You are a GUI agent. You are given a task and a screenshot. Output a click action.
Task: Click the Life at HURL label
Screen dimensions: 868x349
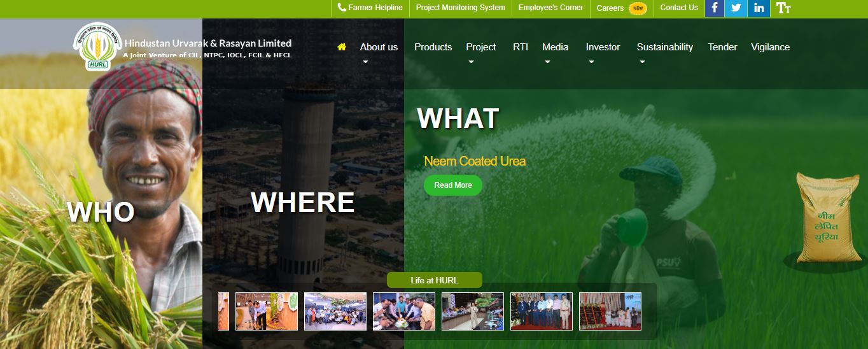(x=435, y=280)
